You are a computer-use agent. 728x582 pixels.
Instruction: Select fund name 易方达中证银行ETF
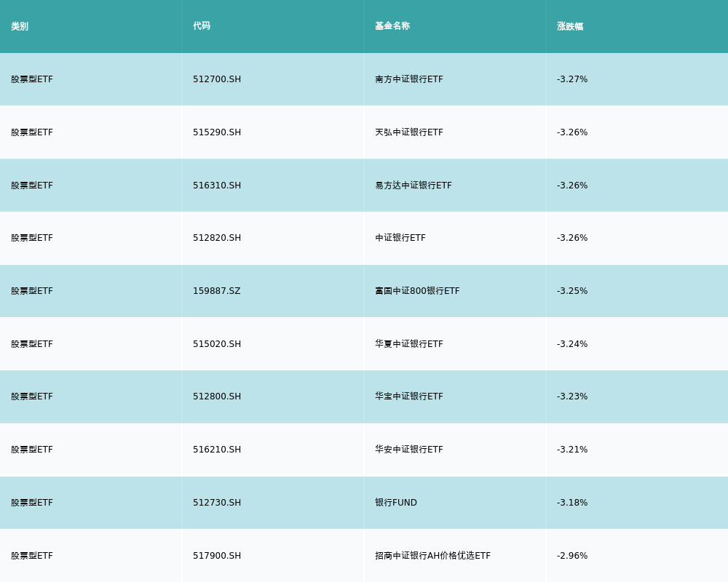click(414, 186)
